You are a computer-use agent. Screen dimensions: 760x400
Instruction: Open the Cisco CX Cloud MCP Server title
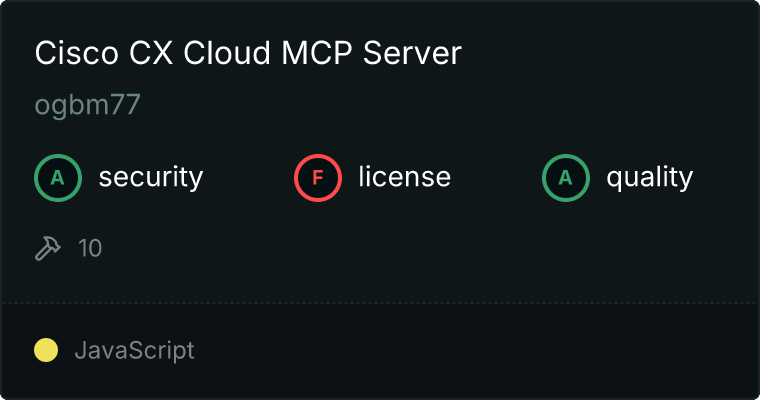click(248, 54)
